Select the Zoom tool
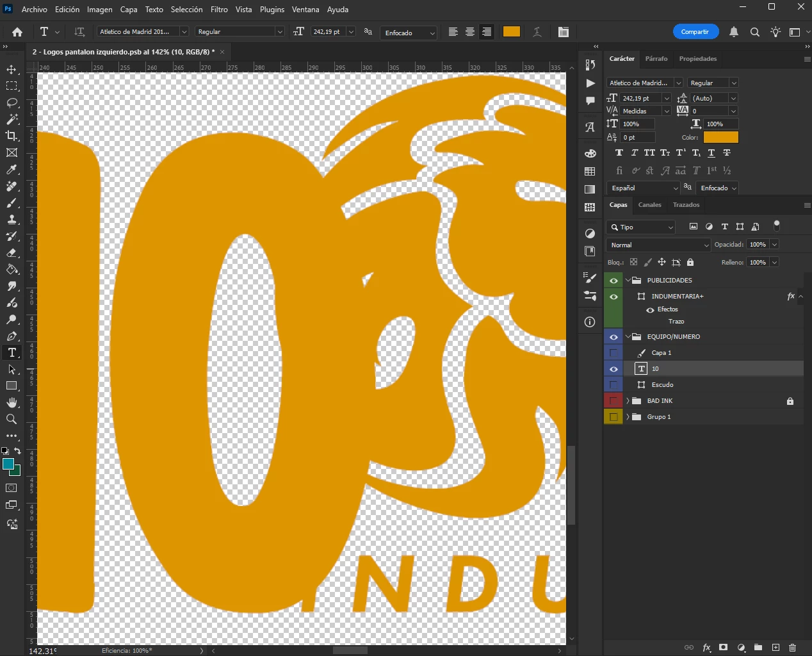This screenshot has width=812, height=656. [x=12, y=419]
